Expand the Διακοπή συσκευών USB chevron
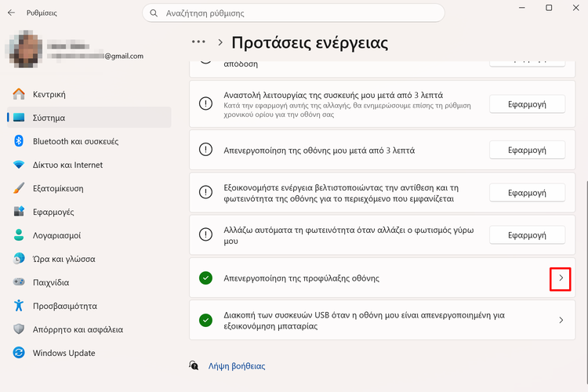588x392 pixels. (560, 320)
